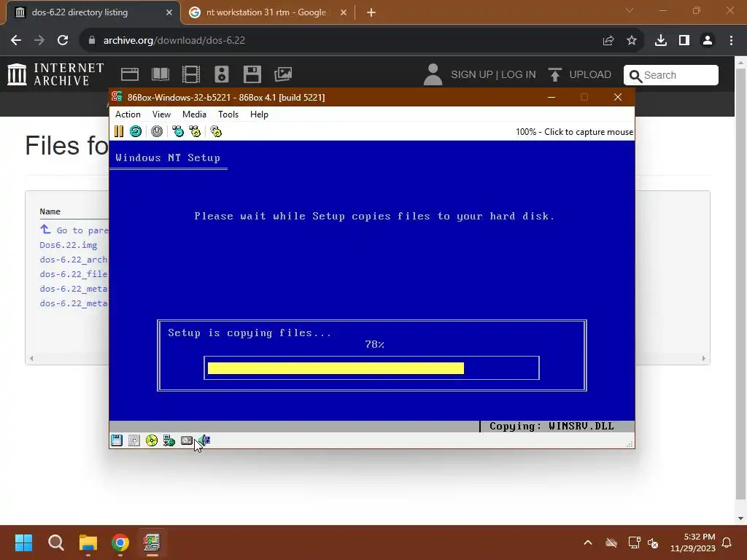Click the empty floppy drive status icon
Image resolution: width=747 pixels, height=560 pixels.
point(134,440)
